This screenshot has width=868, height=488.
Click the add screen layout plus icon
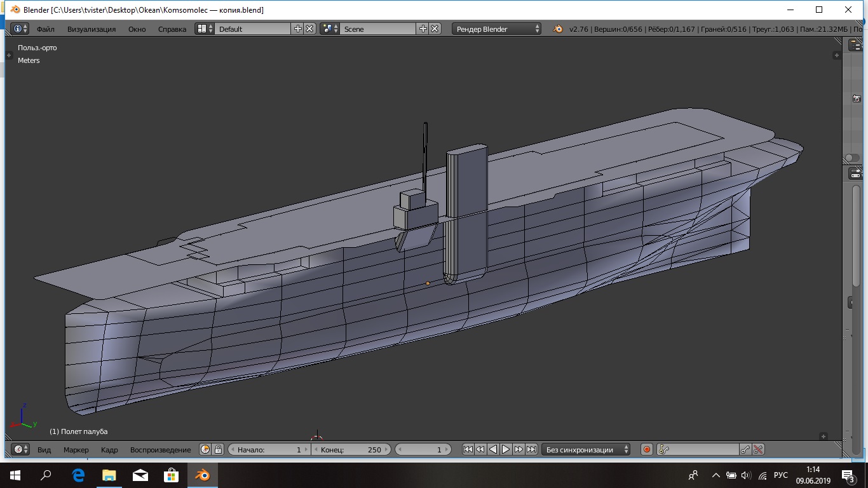[x=298, y=29]
